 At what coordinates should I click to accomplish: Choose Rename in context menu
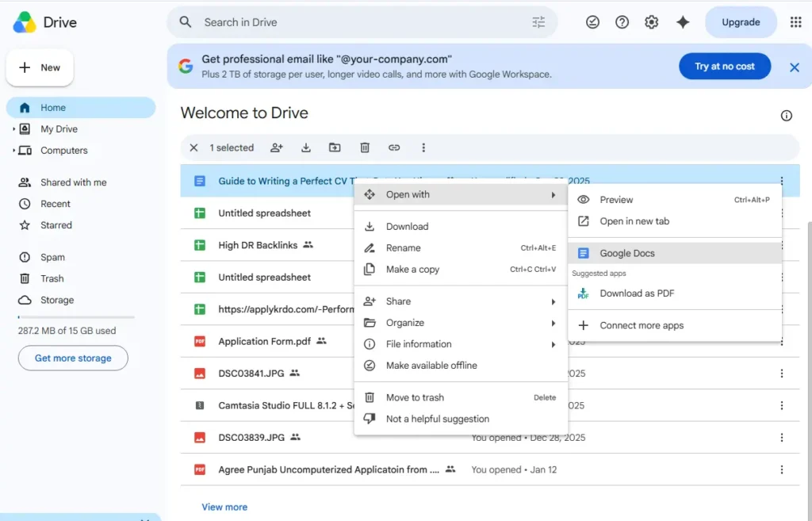[461, 248]
